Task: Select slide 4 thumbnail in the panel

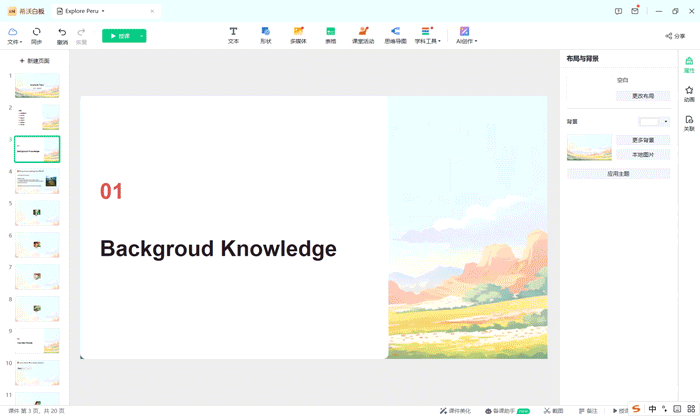Action: pyautogui.click(x=37, y=181)
